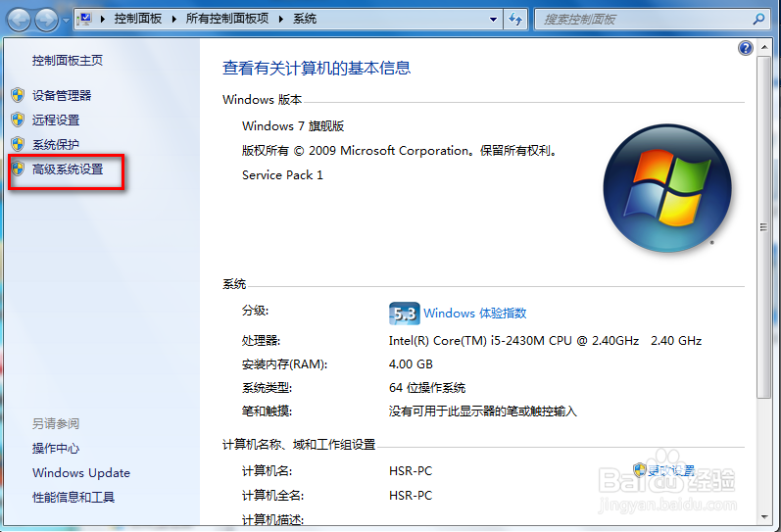Select 系统 breadcrumb item
The height and width of the screenshot is (532, 781).
pyautogui.click(x=305, y=19)
